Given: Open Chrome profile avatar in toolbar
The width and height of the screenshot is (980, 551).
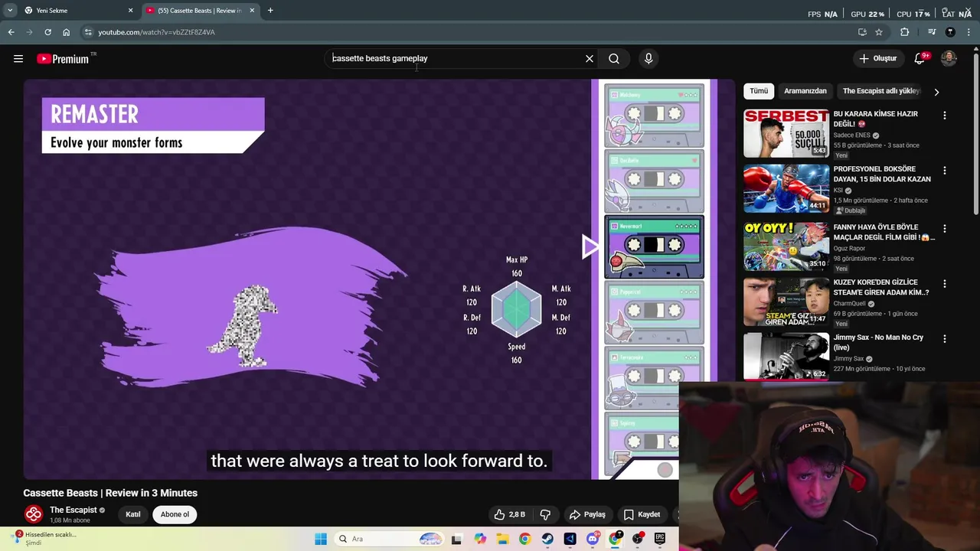Looking at the screenshot, I should 950,32.
